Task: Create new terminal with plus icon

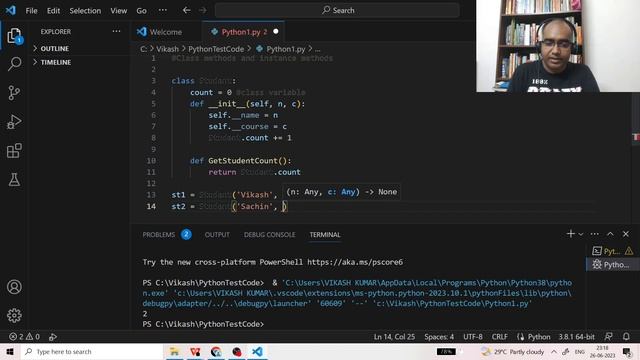Action: pyautogui.click(x=571, y=234)
